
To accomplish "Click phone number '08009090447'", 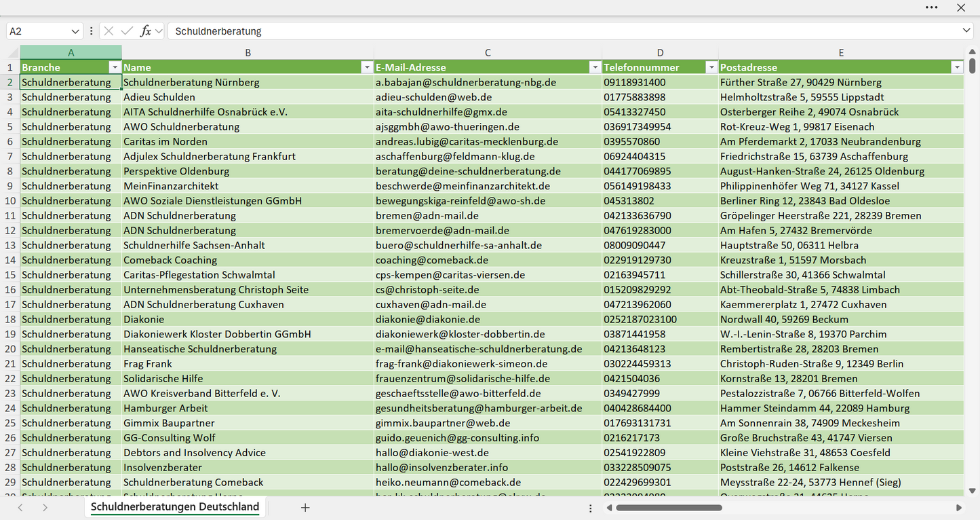I will 661,245.
